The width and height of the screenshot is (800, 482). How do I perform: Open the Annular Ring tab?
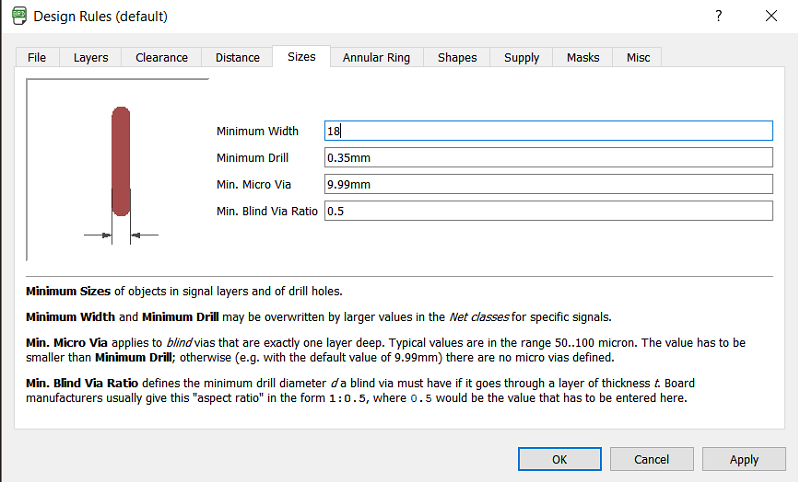click(376, 58)
